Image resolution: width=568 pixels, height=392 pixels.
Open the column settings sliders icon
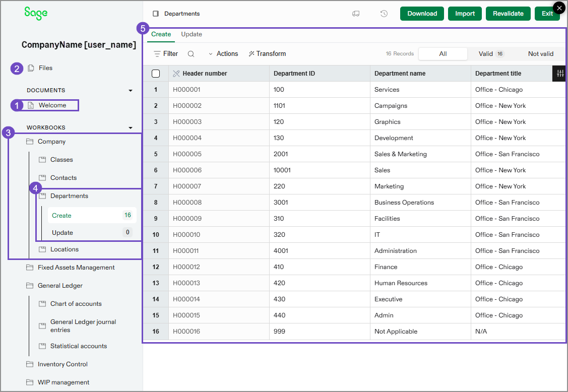click(x=559, y=74)
